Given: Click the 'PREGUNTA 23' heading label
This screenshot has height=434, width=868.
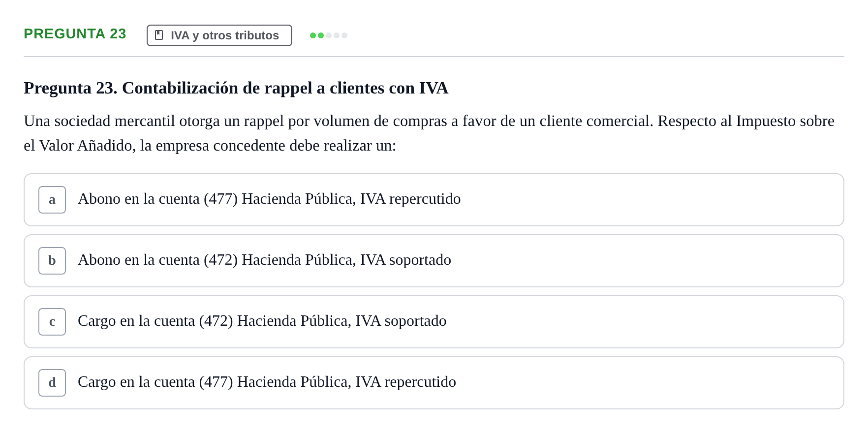Looking at the screenshot, I should pyautogui.click(x=75, y=33).
